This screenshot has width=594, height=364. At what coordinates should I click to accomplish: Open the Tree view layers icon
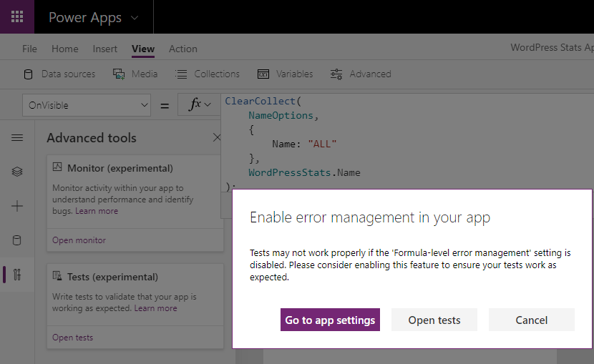[17, 172]
